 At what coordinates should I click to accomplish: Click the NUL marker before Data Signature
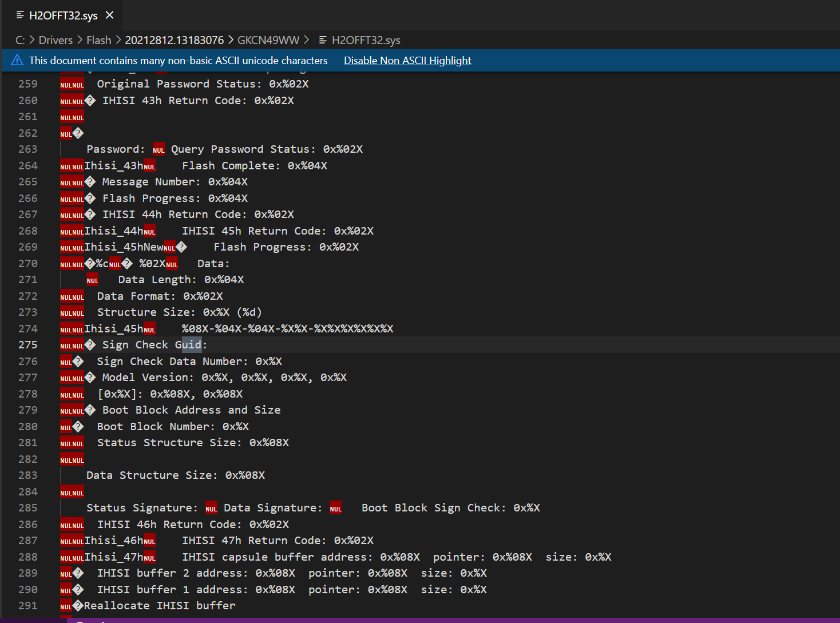click(x=211, y=509)
